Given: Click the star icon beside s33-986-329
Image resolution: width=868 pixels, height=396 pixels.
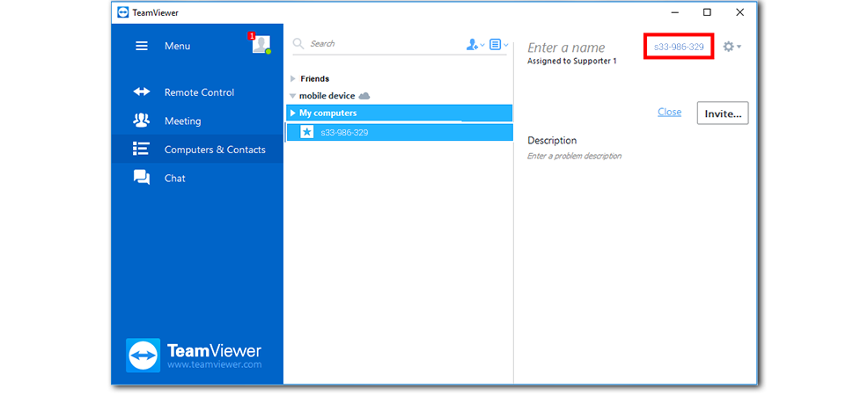Looking at the screenshot, I should point(306,132).
